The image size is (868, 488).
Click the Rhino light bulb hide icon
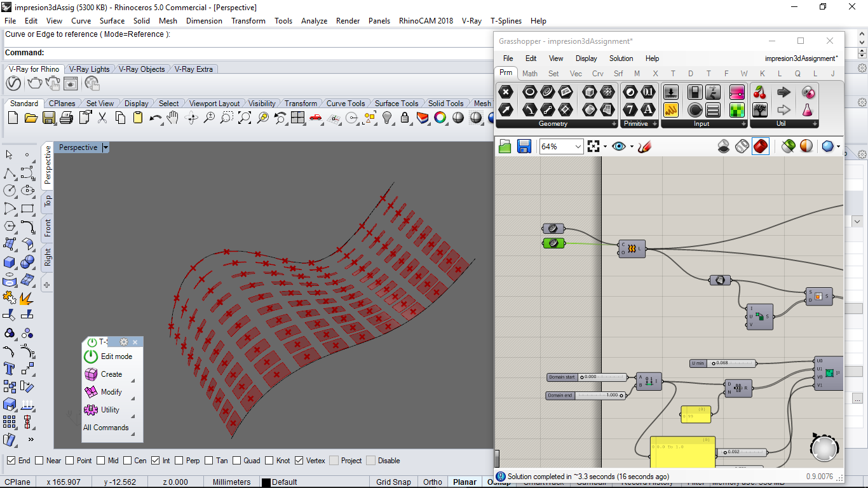tap(387, 118)
